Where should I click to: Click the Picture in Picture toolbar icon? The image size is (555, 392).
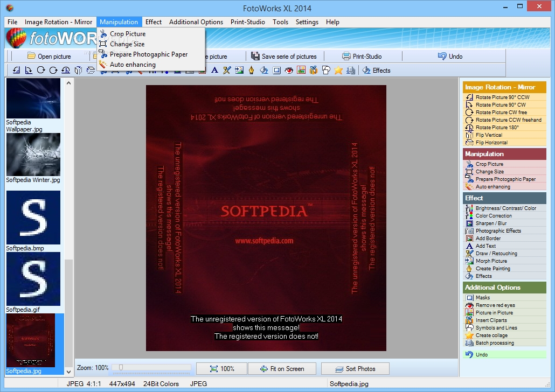tap(301, 70)
